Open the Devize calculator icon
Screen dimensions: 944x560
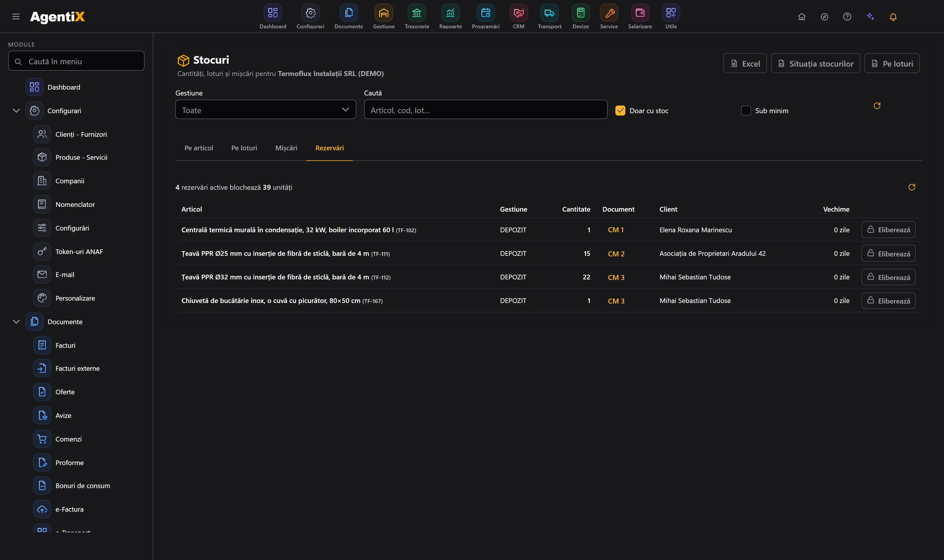pyautogui.click(x=580, y=13)
